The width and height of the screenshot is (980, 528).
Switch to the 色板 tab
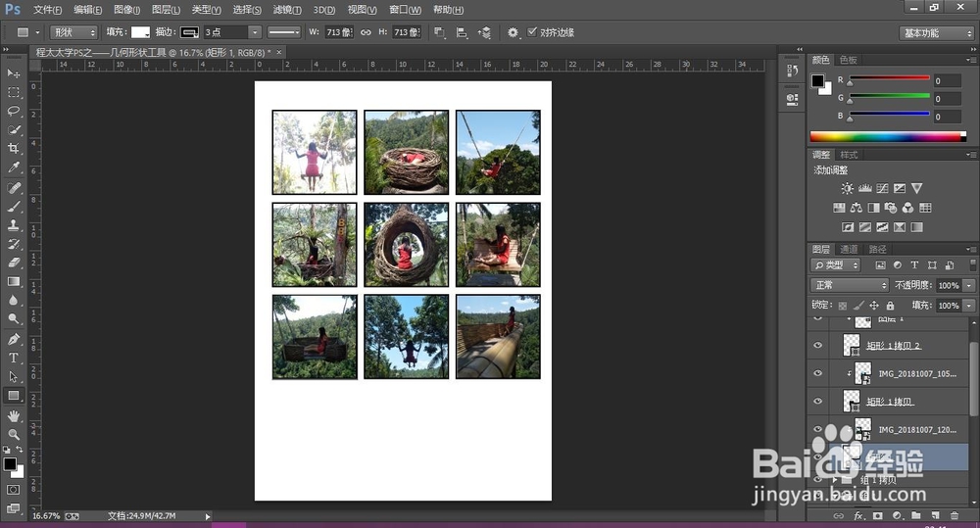pos(848,60)
